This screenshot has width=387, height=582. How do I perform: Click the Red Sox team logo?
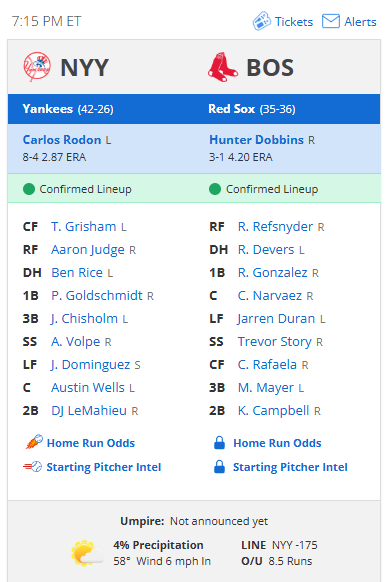[223, 67]
